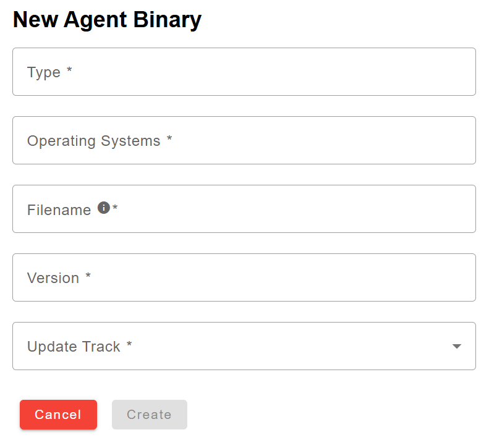489x448 pixels.
Task: Click the Type field label text
Action: point(44,73)
